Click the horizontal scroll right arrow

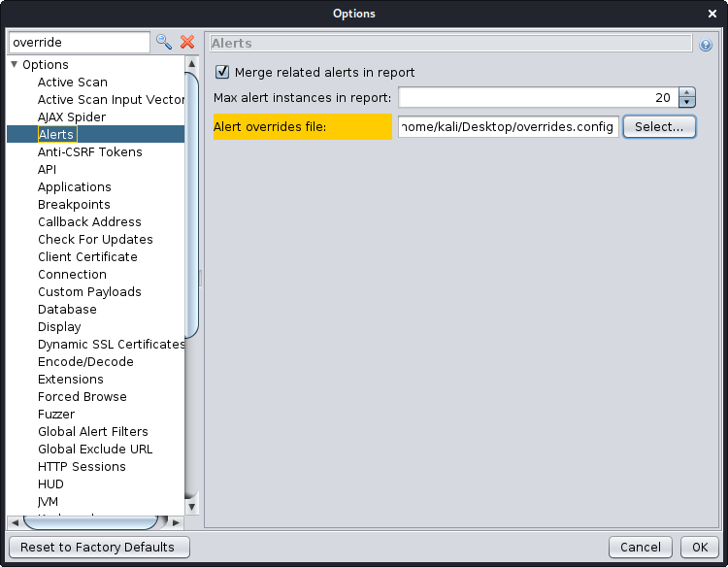pyautogui.click(x=176, y=523)
